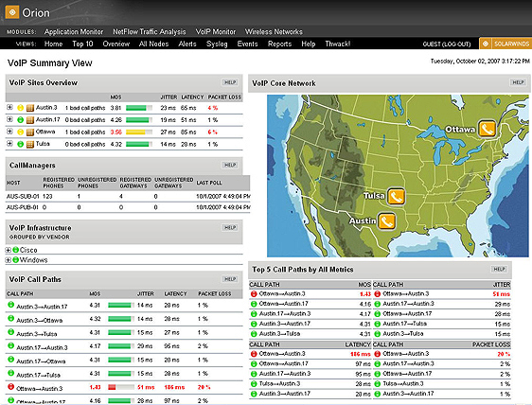Click Help button in VoIP Core Network panel

tap(518, 82)
